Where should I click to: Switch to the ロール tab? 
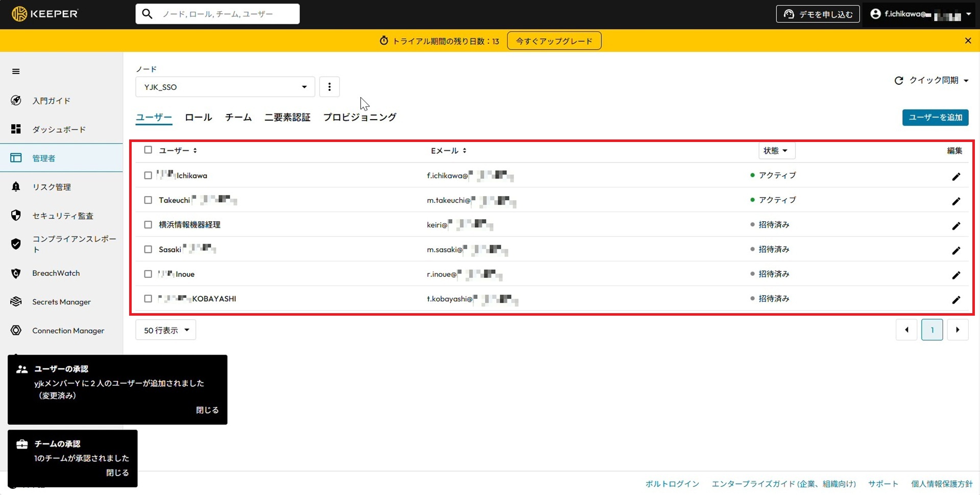pyautogui.click(x=198, y=117)
